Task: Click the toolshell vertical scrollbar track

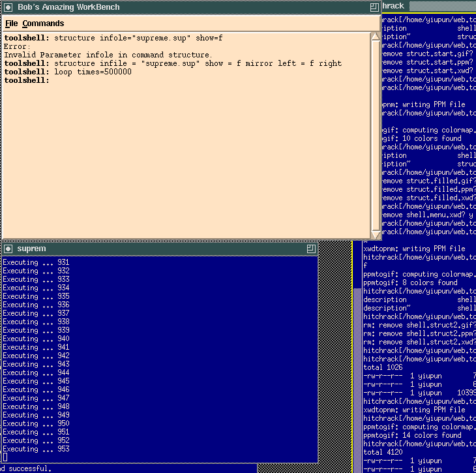Action: point(375,130)
